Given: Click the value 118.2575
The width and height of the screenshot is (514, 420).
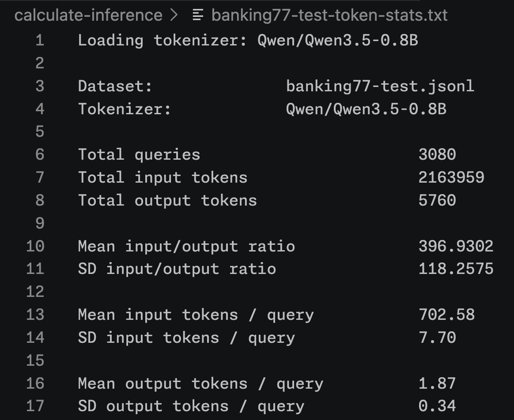Looking at the screenshot, I should click(x=456, y=269).
